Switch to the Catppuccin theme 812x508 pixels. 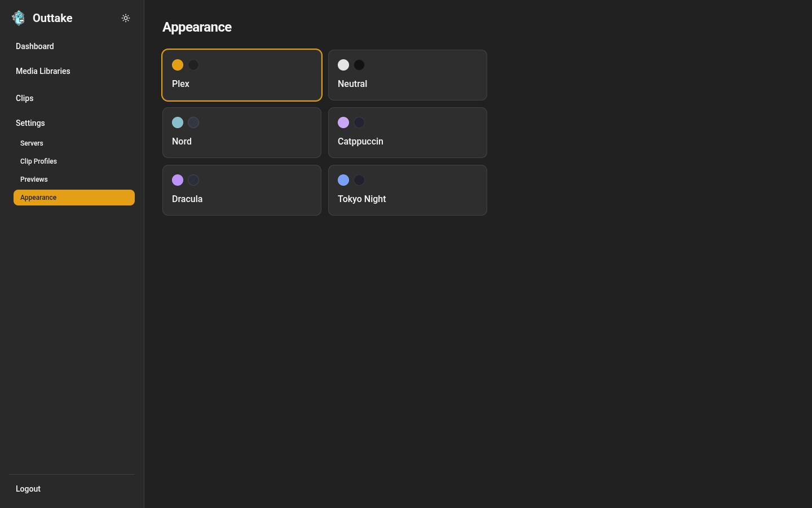tap(408, 133)
